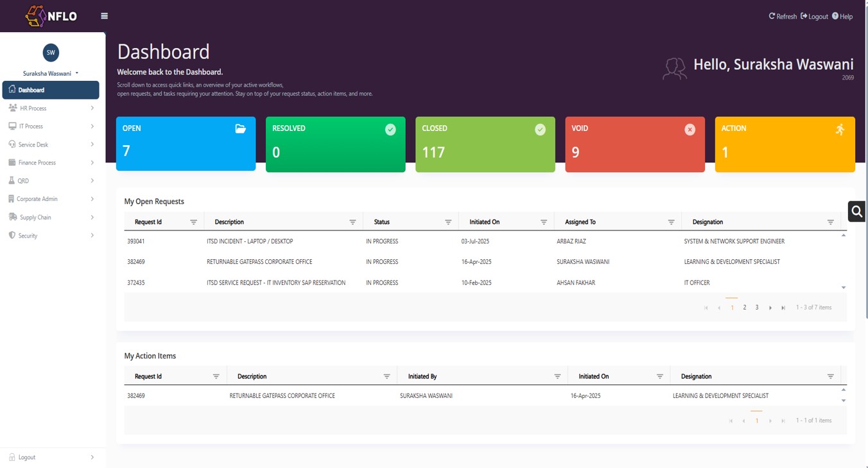
Task: Click filter icon on Assigned To column
Action: coord(671,222)
